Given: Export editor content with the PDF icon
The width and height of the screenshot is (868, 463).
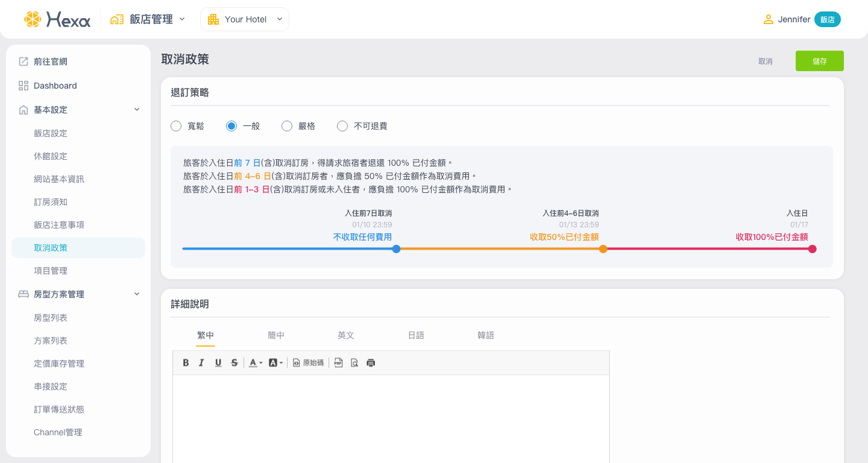Looking at the screenshot, I should (x=338, y=363).
